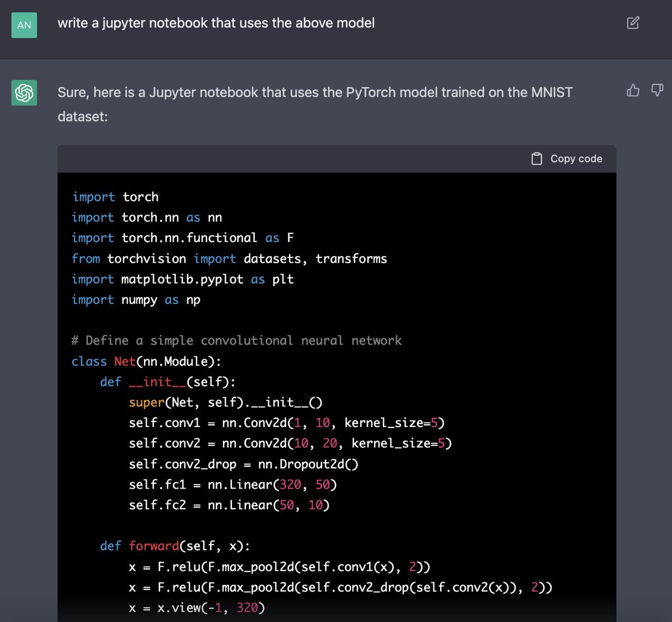672x622 pixels.
Task: Click the self.conv1 Conv2d definition line
Action: tap(287, 423)
